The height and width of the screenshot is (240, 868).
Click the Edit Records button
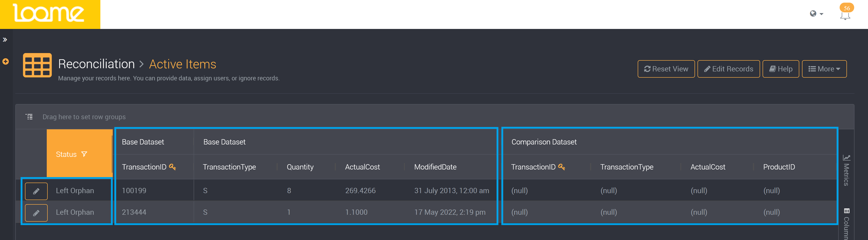(728, 69)
